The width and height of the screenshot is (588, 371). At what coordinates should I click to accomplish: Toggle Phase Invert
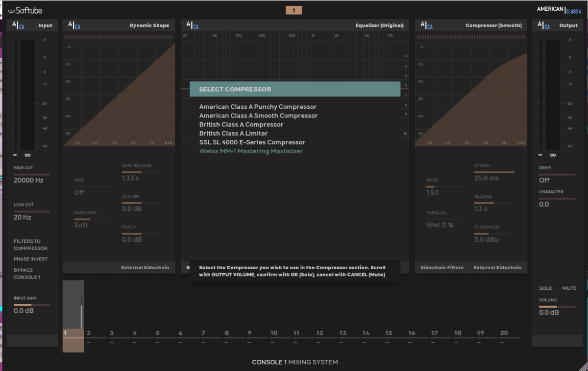coord(30,259)
